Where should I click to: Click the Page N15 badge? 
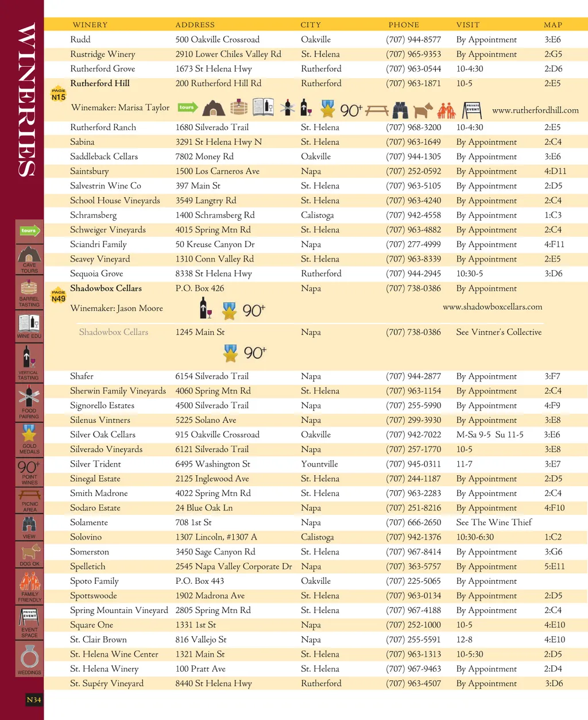coord(59,95)
